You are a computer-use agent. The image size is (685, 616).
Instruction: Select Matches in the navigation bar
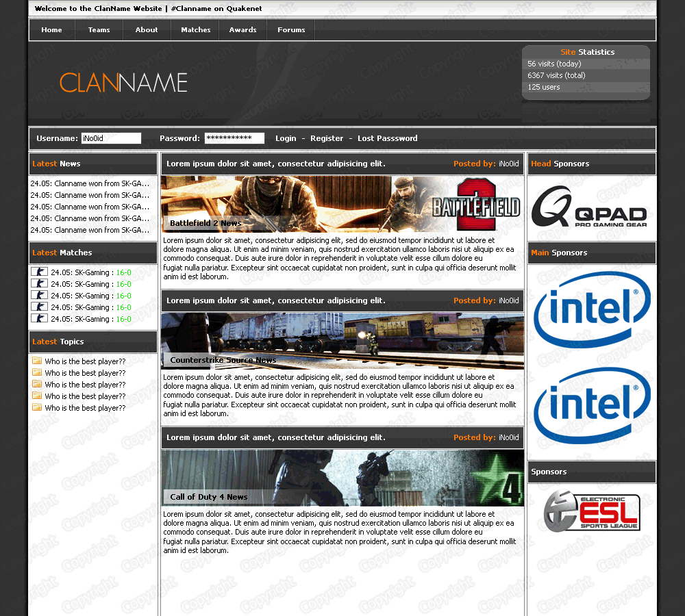click(196, 29)
